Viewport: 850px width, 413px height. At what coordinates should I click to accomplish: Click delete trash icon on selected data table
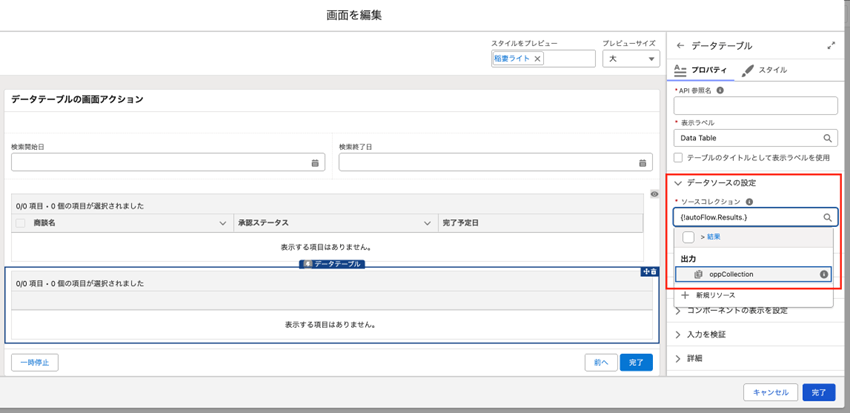click(654, 271)
